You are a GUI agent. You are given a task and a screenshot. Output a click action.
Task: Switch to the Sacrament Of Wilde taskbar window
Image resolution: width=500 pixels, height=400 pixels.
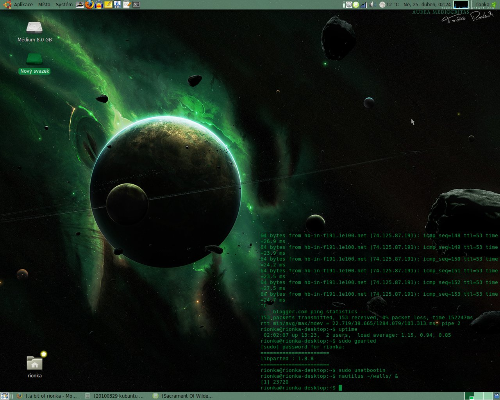[183, 396]
